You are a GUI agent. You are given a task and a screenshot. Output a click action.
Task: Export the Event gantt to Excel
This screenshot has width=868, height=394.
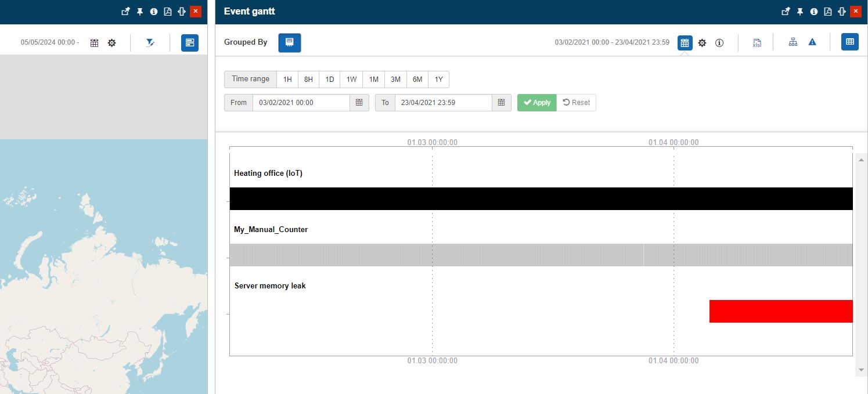(756, 42)
